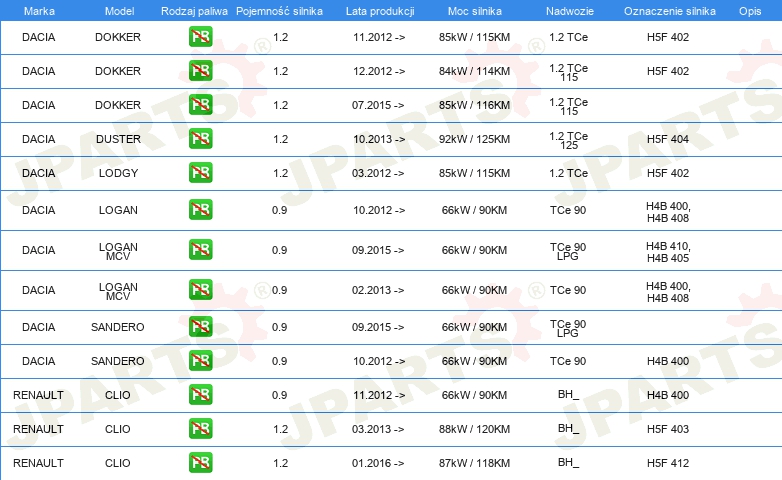Click fuel icon in DOKKER 11.2012 row
782x480 pixels.
click(200, 37)
